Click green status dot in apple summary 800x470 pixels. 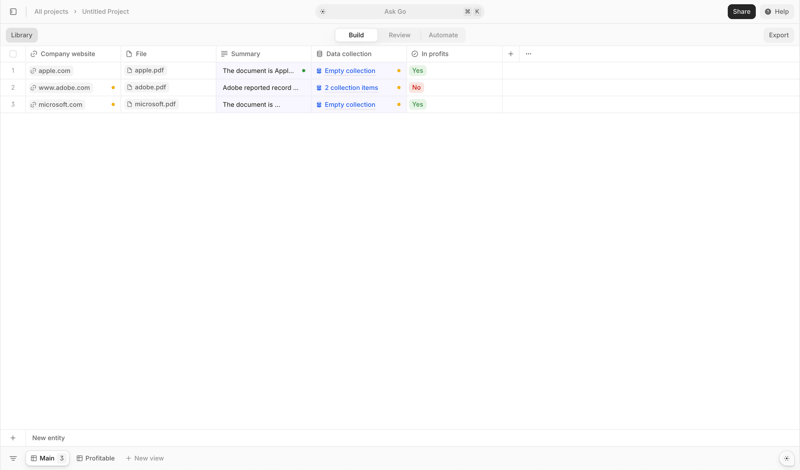304,71
